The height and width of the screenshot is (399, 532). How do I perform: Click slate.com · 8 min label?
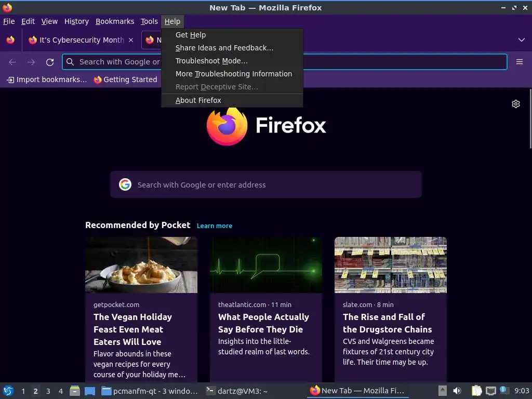click(368, 304)
